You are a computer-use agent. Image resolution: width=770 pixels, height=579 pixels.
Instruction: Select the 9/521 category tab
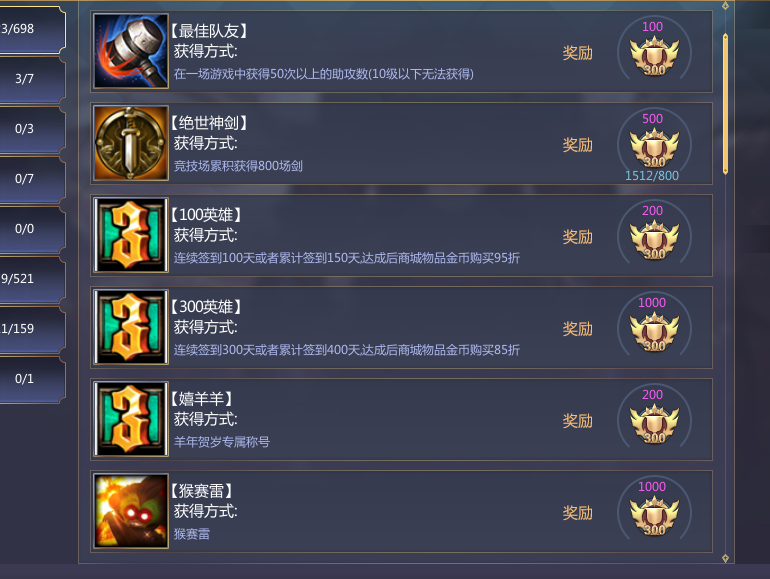click(31, 279)
